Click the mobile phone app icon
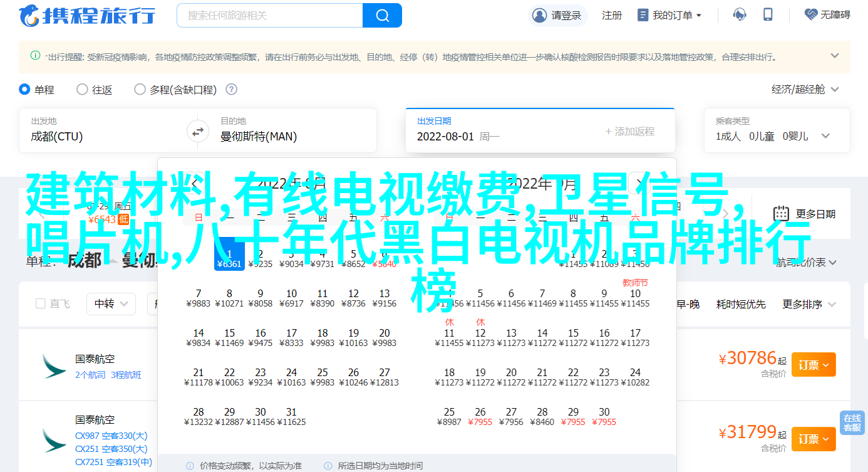This screenshot has width=868, height=472. (769, 14)
